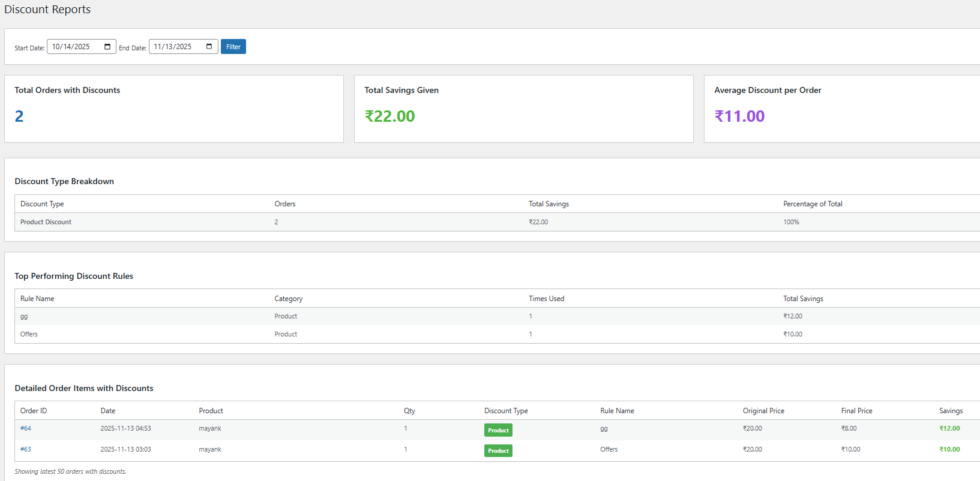The image size is (980, 481).
Task: Click mayank product link in order #64 row
Action: [x=210, y=428]
